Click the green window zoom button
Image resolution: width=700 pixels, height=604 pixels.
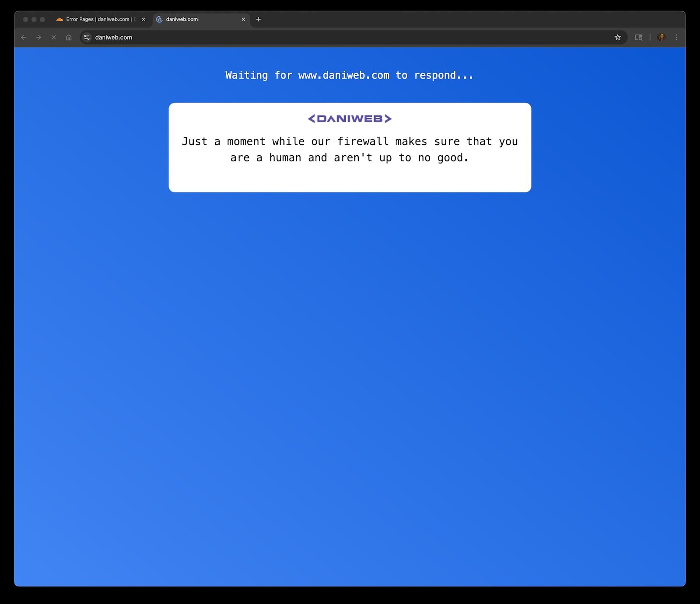[x=42, y=19]
